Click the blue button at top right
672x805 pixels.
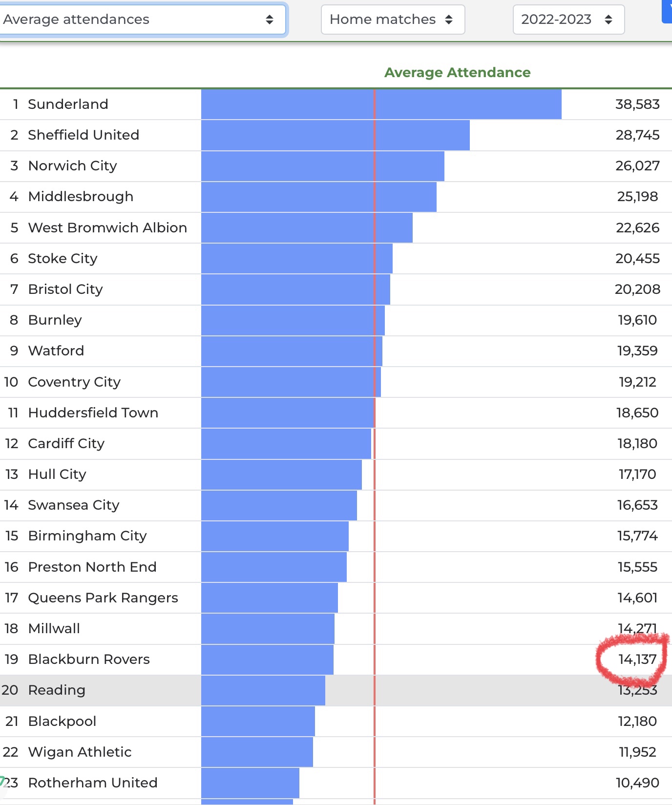coord(667,11)
